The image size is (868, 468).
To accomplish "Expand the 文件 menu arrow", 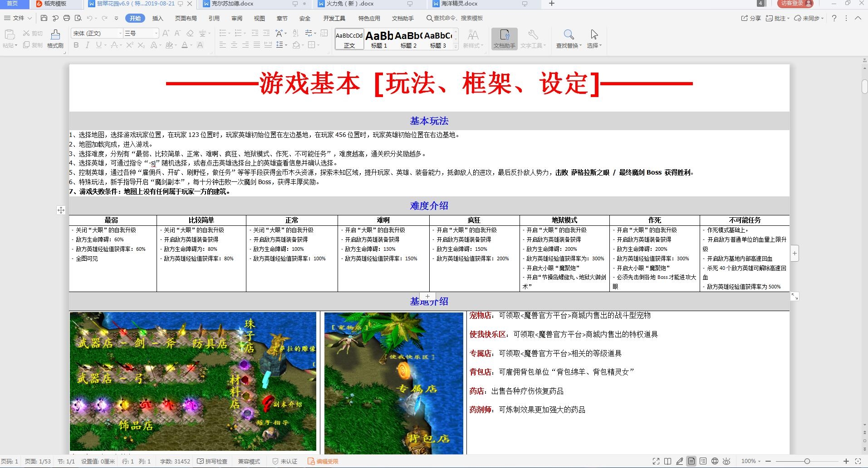I will [29, 18].
